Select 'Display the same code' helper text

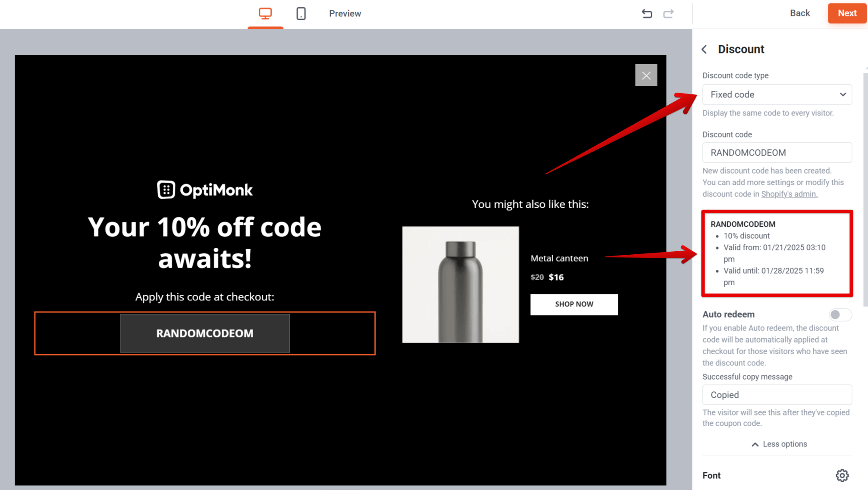tap(768, 113)
